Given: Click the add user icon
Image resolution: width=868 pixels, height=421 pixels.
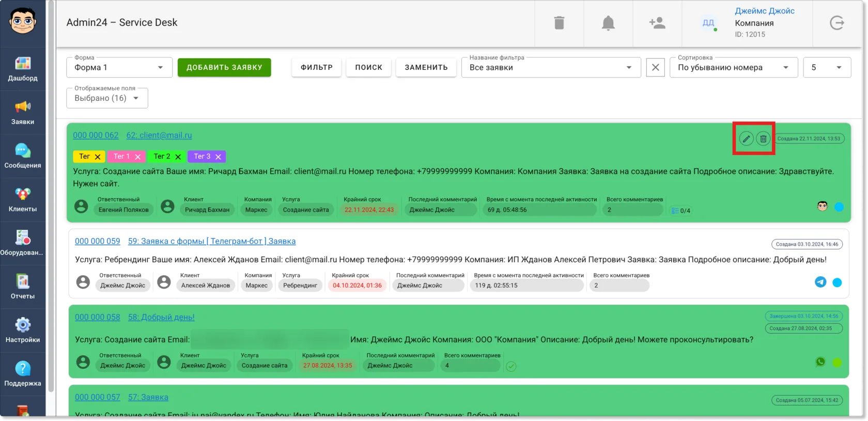Looking at the screenshot, I should tap(657, 23).
